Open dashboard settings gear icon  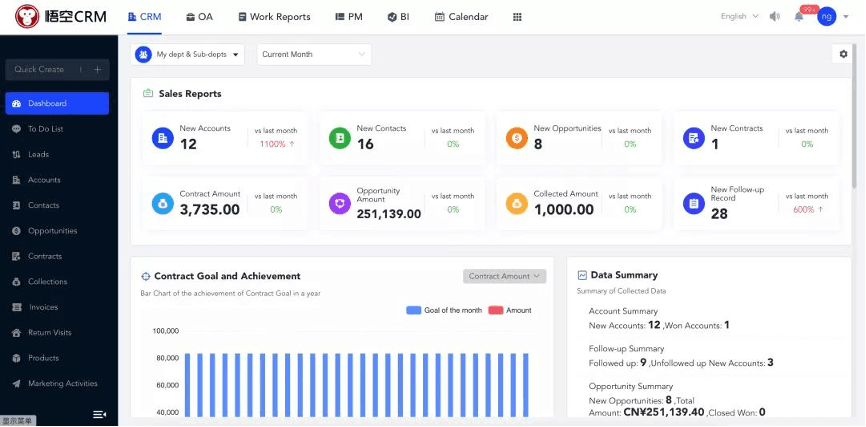pos(843,54)
